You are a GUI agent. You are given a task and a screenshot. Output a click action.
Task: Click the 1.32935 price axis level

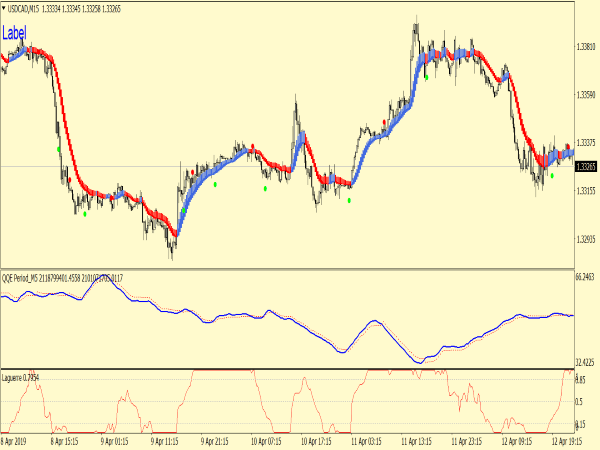[586, 240]
